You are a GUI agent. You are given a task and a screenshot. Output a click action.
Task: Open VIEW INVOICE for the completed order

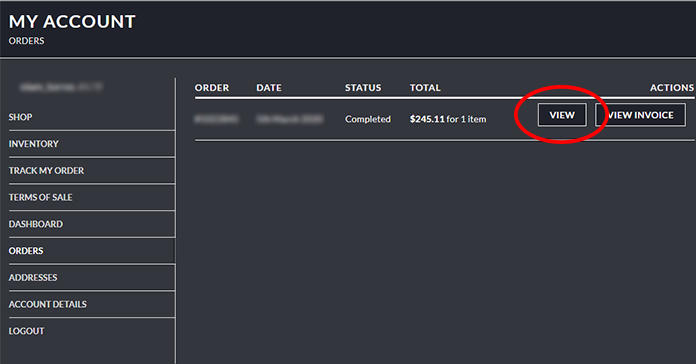coord(641,115)
